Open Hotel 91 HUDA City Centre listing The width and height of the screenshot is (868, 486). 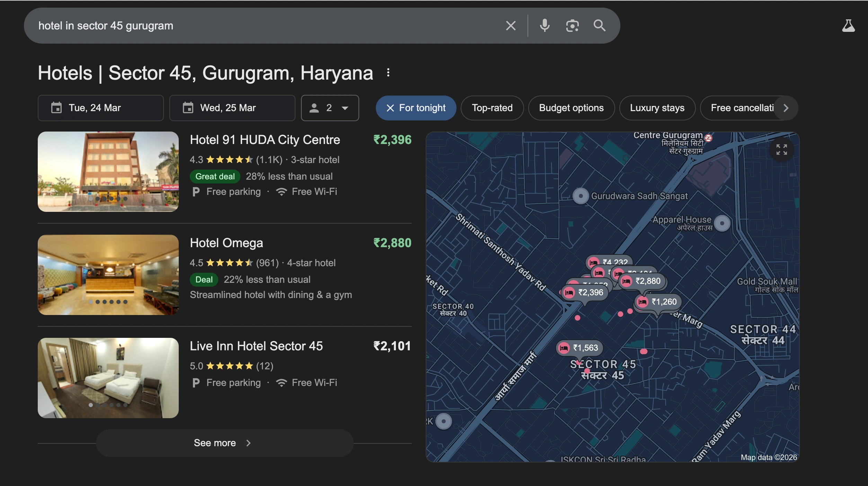265,140
